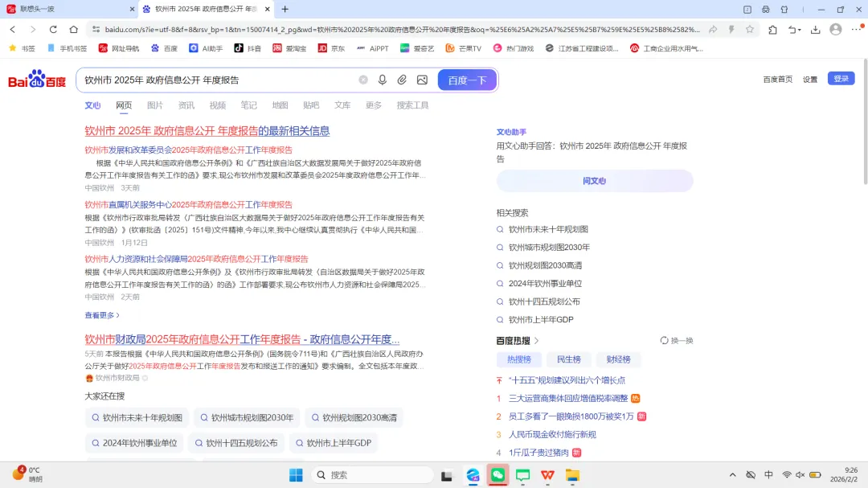
Task: Open Edge browser from the taskbar
Action: (473, 475)
